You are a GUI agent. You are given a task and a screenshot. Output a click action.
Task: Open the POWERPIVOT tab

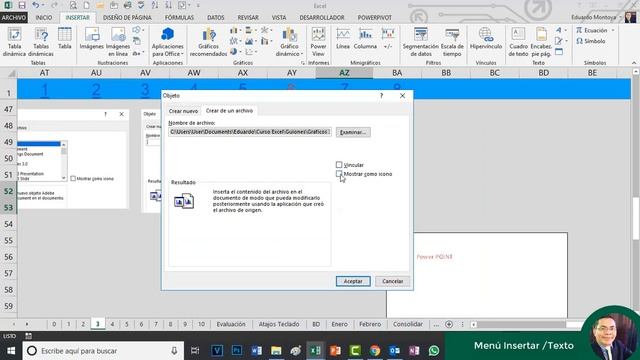pos(375,18)
